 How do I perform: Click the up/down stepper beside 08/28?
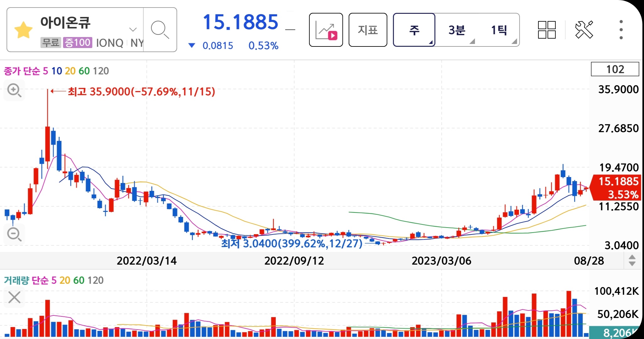(632, 261)
